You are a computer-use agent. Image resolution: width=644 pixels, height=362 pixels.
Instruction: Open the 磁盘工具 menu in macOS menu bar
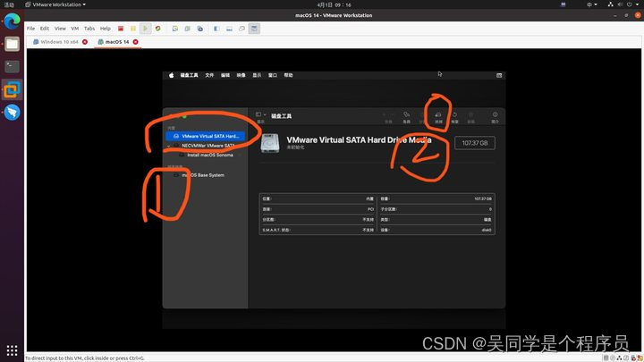coord(189,75)
